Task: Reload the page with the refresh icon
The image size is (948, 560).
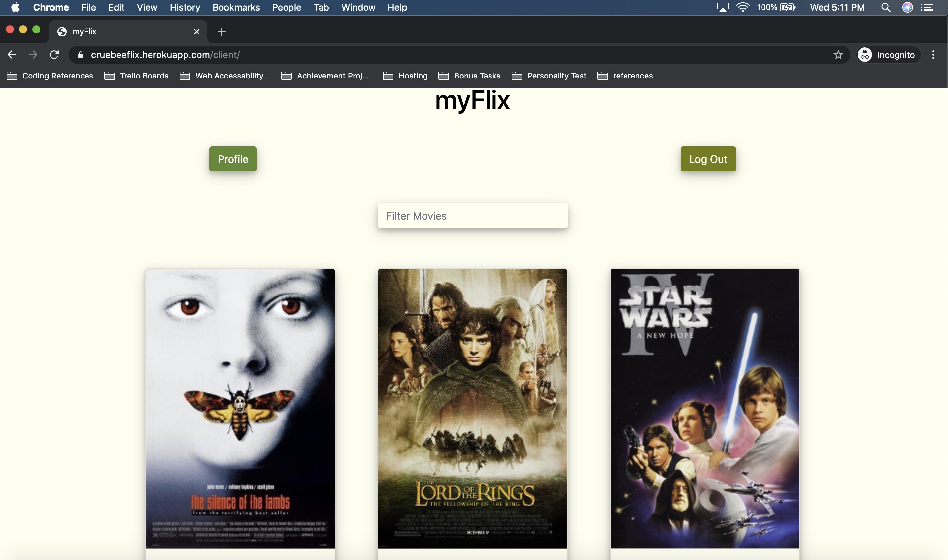Action: click(54, 55)
